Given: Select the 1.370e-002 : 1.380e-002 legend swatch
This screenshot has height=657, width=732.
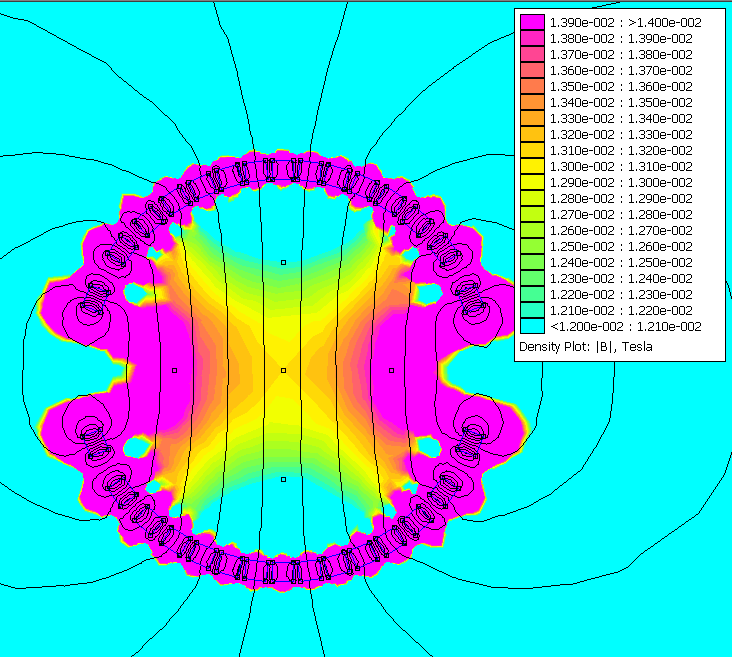Looking at the screenshot, I should pyautogui.click(x=531, y=54).
